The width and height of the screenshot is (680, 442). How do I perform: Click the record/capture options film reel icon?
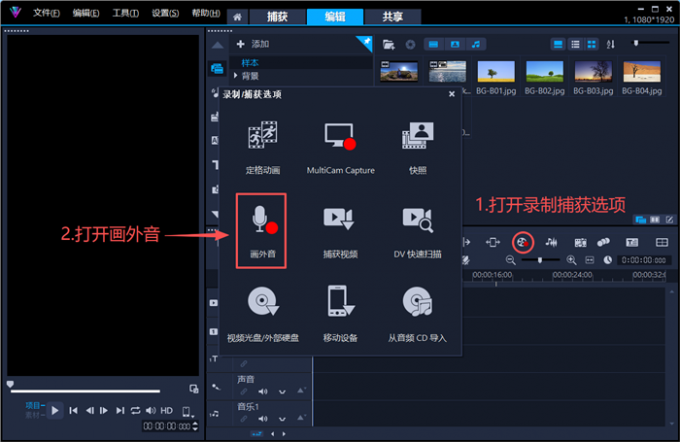523,242
